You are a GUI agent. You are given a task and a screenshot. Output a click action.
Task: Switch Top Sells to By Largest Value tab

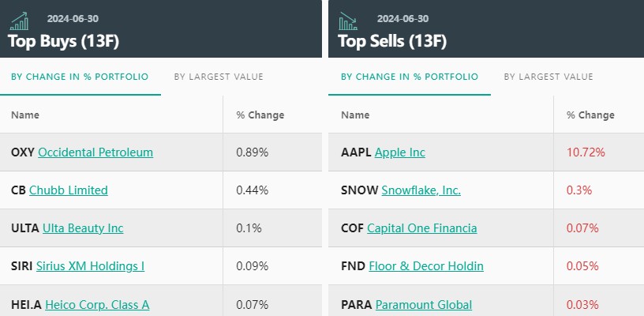tap(549, 77)
